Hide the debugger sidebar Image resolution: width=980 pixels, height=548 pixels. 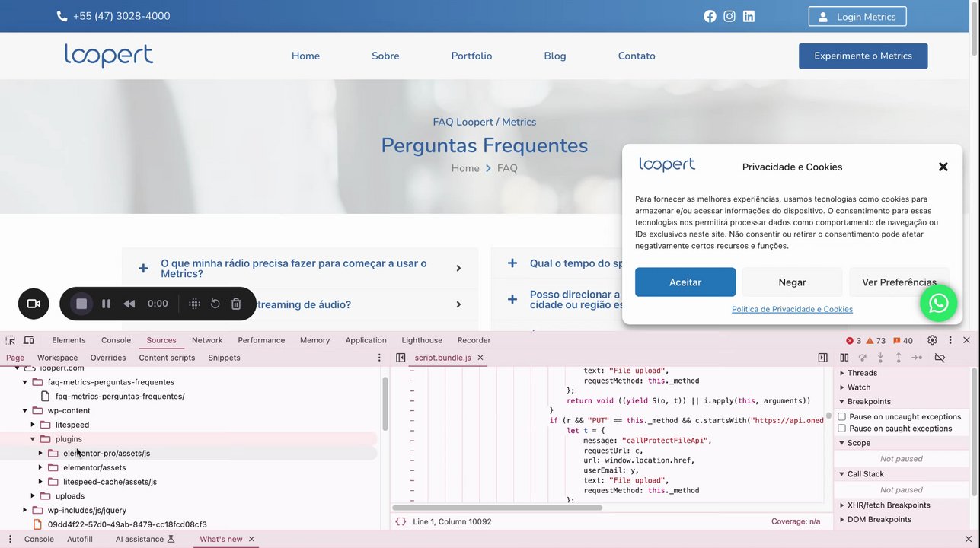(x=822, y=358)
